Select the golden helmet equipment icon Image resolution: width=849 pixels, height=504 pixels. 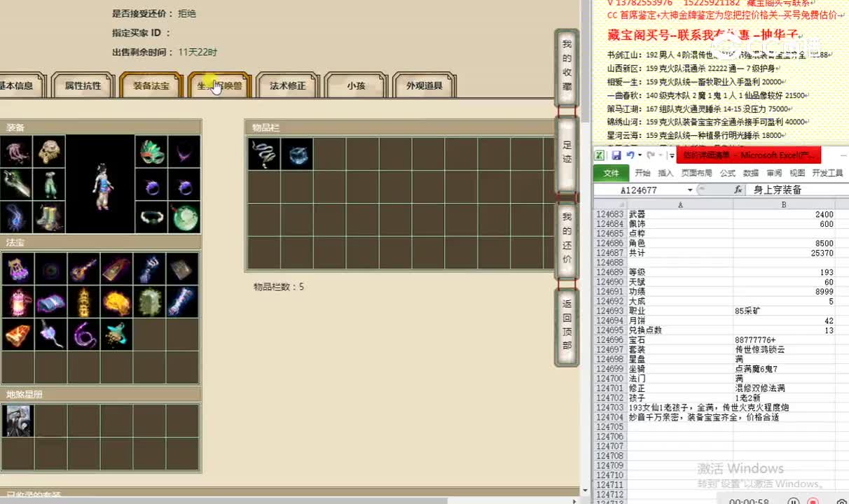(49, 151)
